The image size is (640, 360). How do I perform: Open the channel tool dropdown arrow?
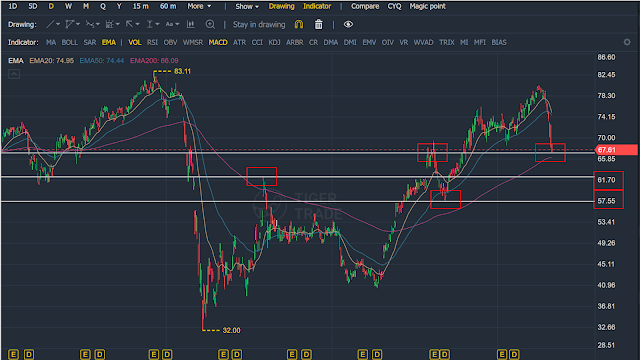[x=78, y=24]
